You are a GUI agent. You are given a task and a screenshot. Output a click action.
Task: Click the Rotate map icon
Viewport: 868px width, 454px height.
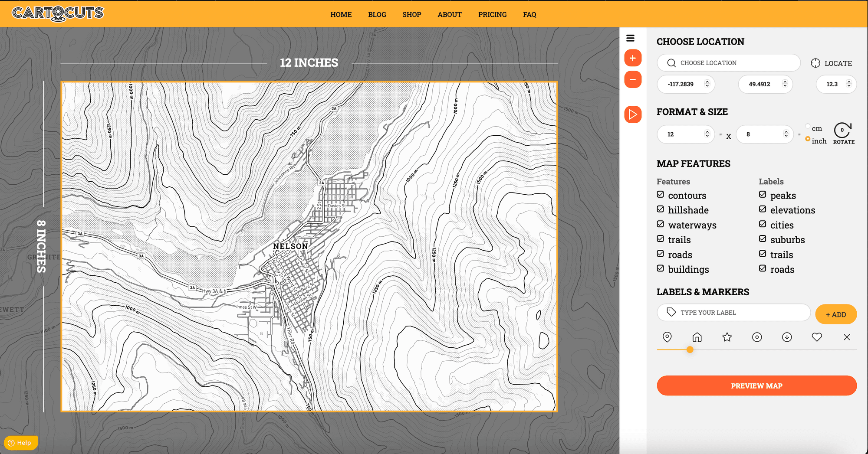click(x=843, y=131)
